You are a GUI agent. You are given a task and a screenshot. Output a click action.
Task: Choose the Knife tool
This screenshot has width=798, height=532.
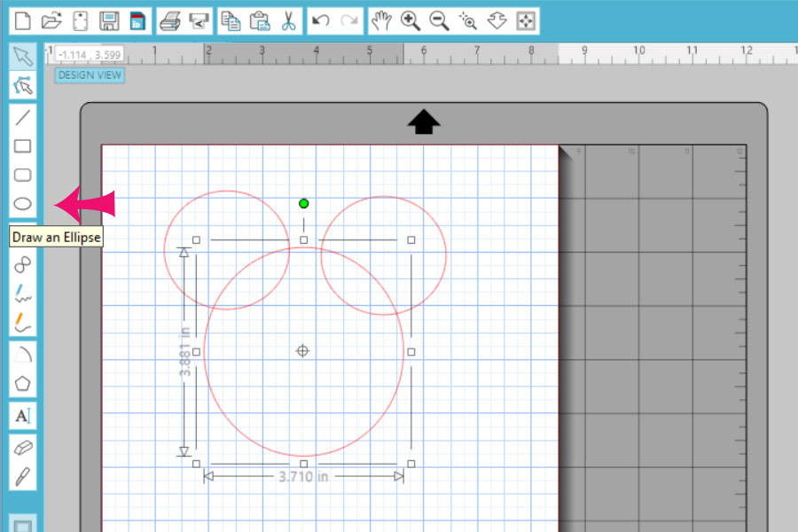(22, 476)
